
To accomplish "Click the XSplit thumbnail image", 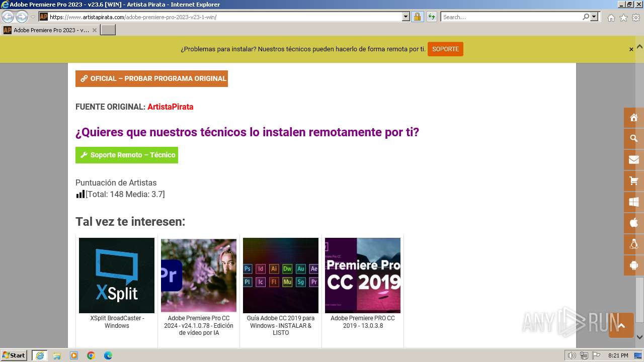I will 117,276.
